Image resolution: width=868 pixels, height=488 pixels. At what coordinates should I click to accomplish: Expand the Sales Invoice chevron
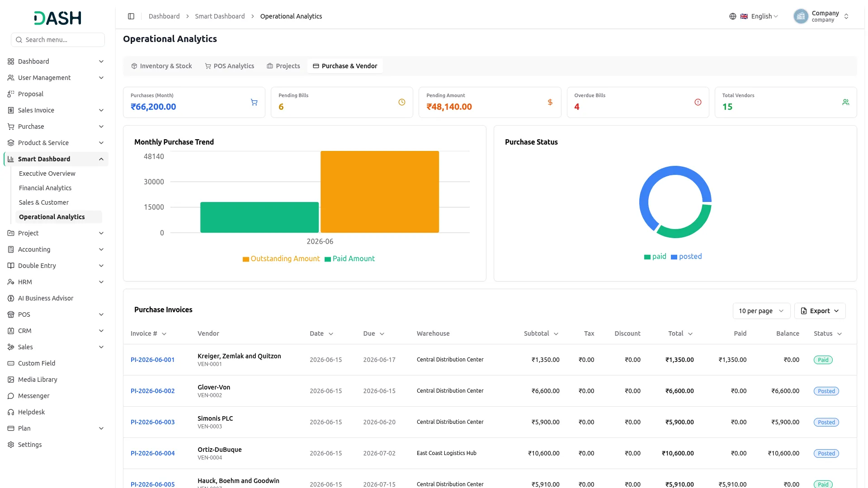tap(101, 110)
